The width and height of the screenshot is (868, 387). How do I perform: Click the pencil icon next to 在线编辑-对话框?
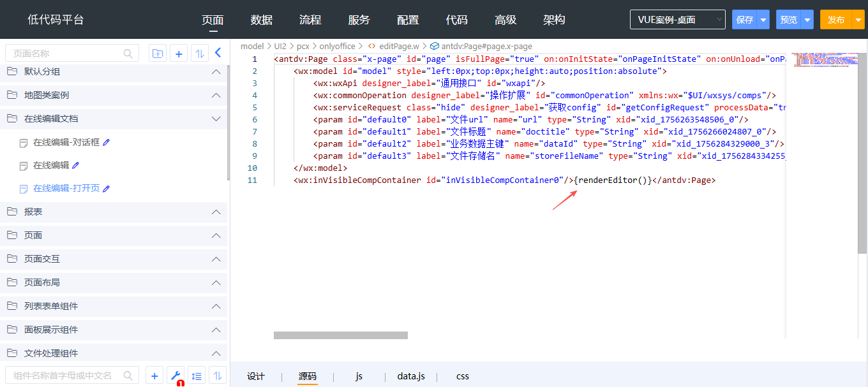point(107,142)
